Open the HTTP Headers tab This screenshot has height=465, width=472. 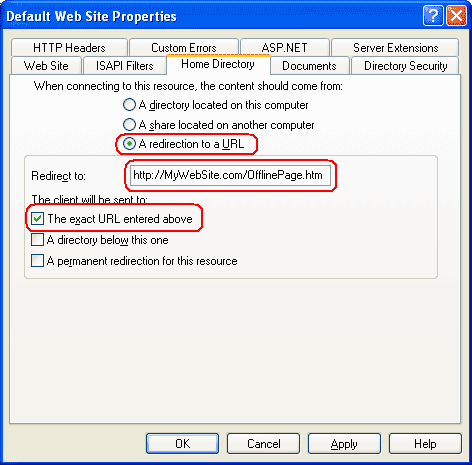69,48
